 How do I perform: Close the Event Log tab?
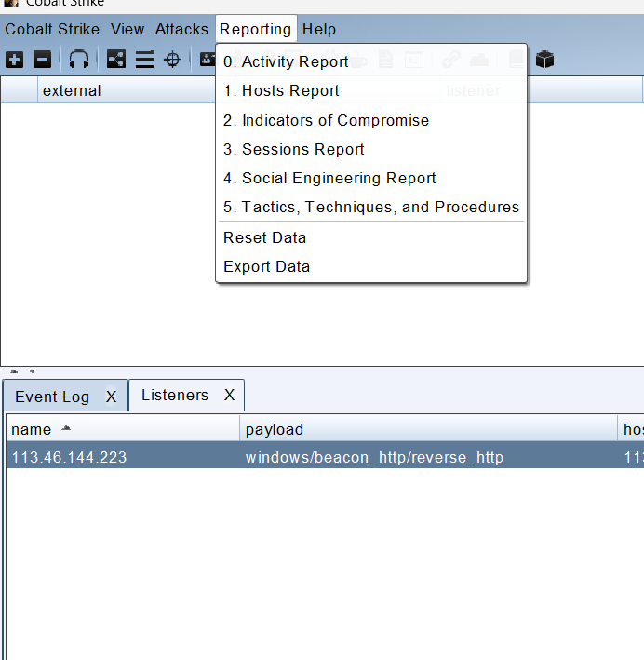(111, 397)
